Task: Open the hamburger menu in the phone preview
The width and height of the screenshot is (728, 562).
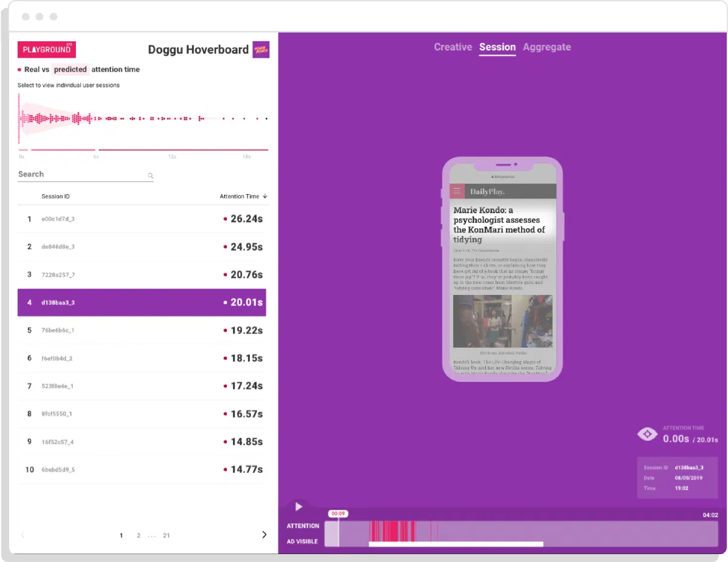Action: point(457,191)
